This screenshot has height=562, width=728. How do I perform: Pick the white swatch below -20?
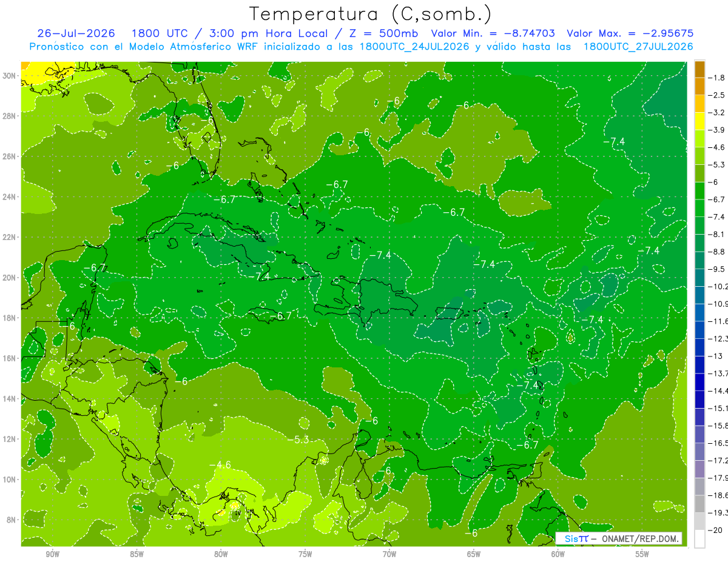pyautogui.click(x=699, y=539)
